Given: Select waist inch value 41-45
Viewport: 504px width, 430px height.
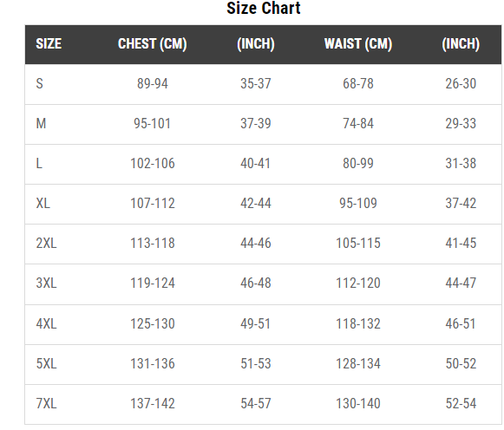Looking at the screenshot, I should pyautogui.click(x=461, y=243).
